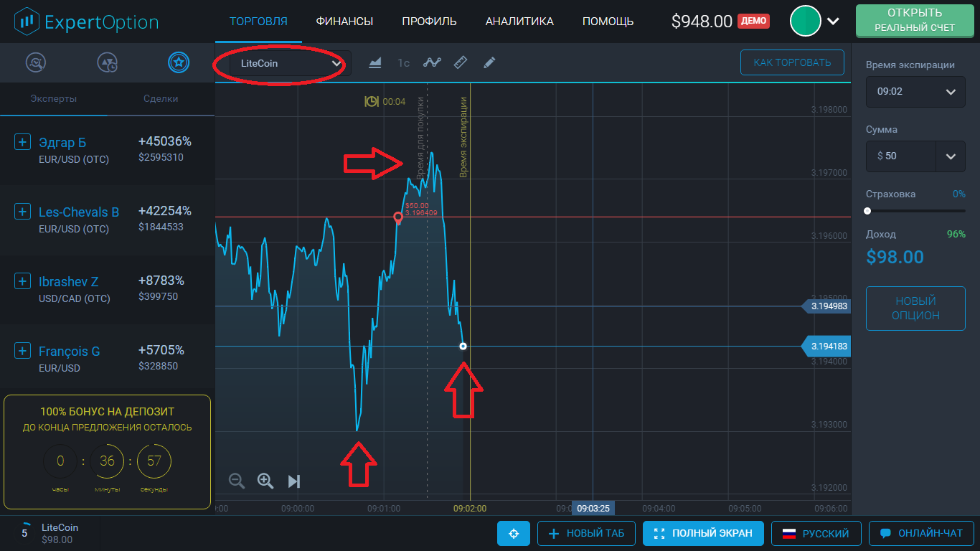The width and height of the screenshot is (980, 551).
Task: Add expert Les-Chevals B with plus box
Action: coord(23,212)
